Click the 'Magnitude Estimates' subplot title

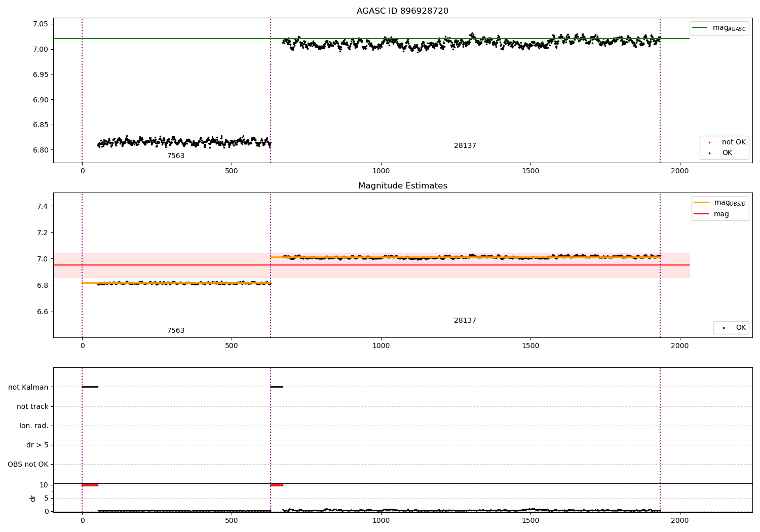[402, 186]
